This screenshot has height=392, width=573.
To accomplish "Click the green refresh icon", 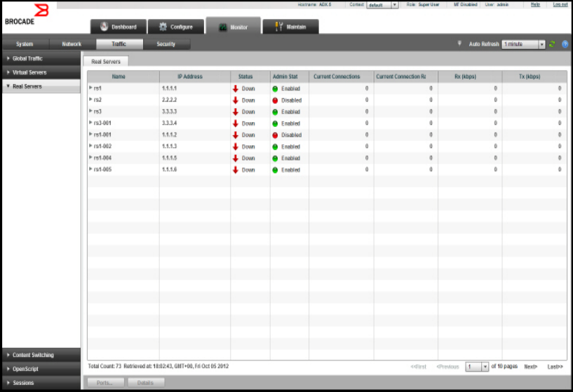I will point(552,44).
